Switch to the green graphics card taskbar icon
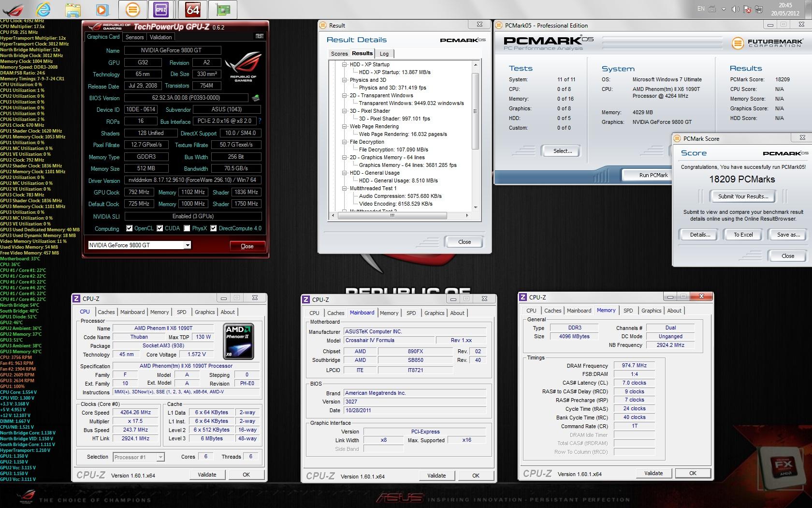812x508 pixels. tap(223, 9)
